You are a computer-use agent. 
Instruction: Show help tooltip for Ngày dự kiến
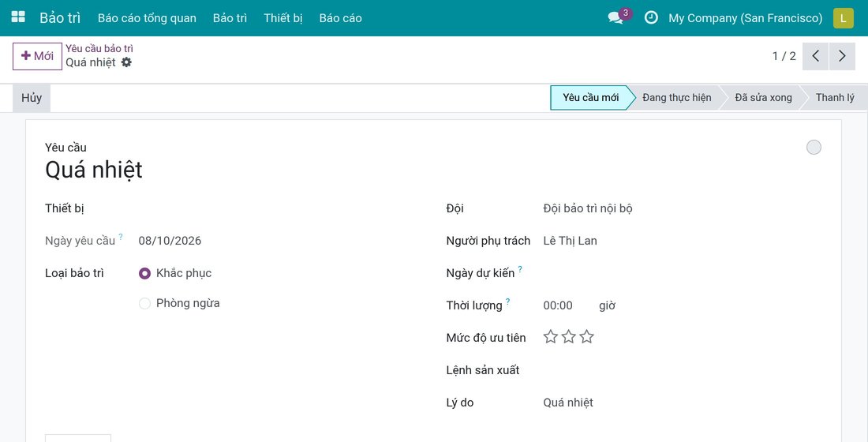(x=520, y=269)
